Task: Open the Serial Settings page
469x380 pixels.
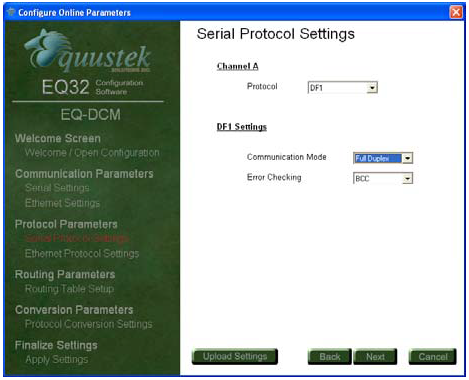Action: coord(57,188)
